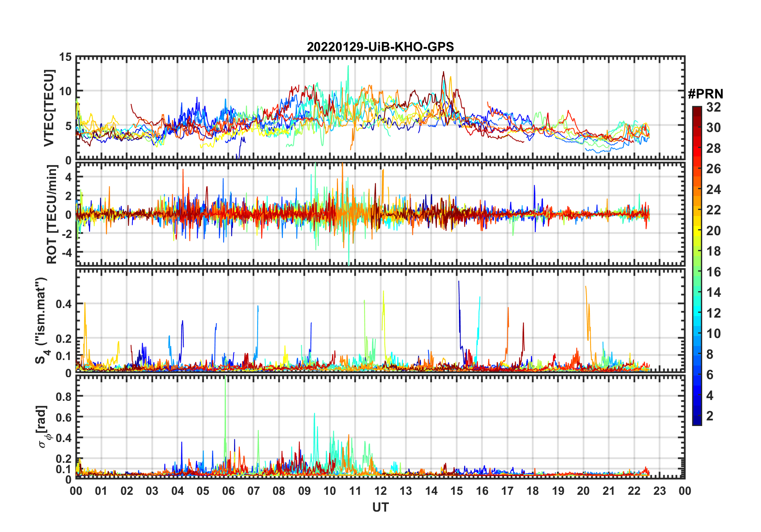Pick the dark blue bottom of PRN colorbar
The height and width of the screenshot is (532, 761).
point(697,422)
